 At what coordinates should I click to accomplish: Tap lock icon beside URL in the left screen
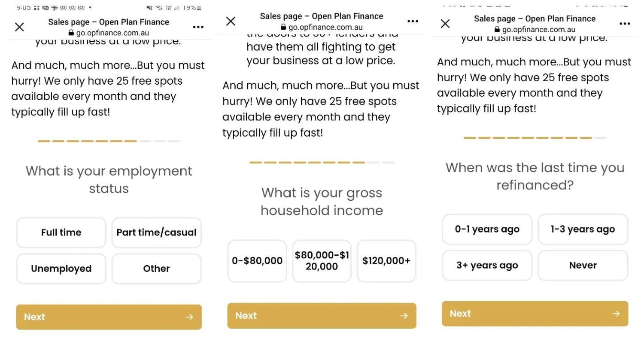point(71,33)
